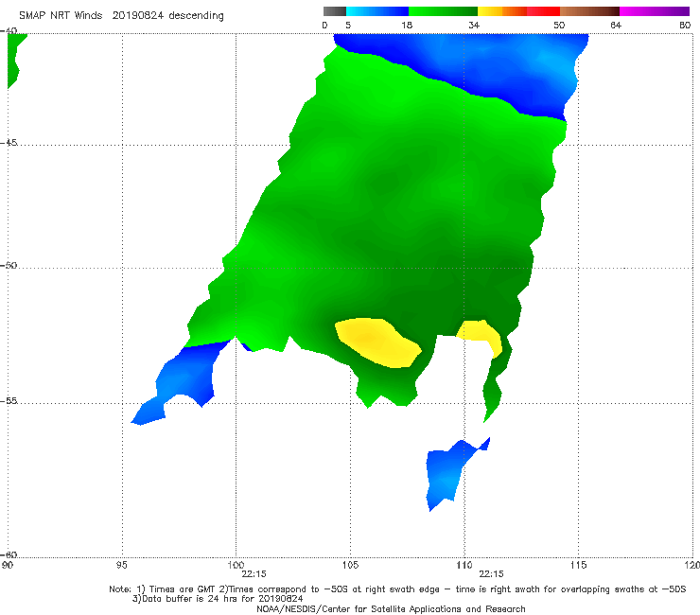
Task: Click the color bar label "64"
Action: pos(616,25)
